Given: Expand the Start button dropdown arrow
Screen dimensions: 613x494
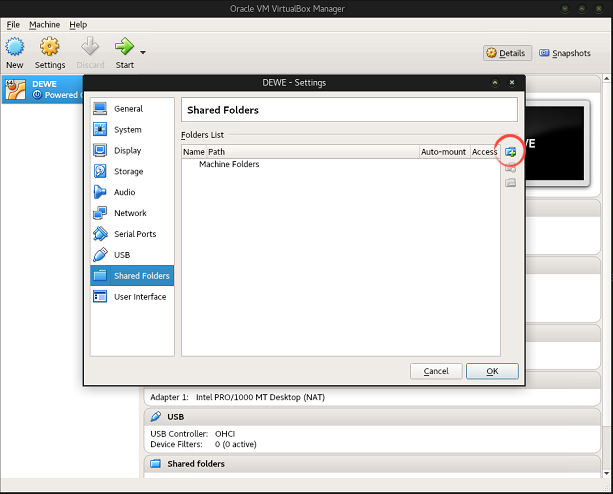Looking at the screenshot, I should [x=143, y=52].
